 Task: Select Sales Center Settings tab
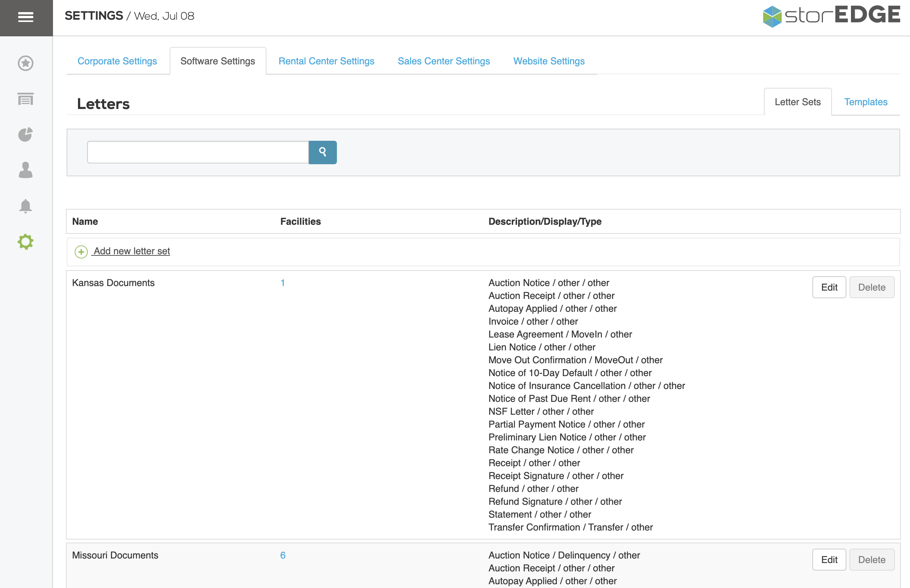click(444, 61)
